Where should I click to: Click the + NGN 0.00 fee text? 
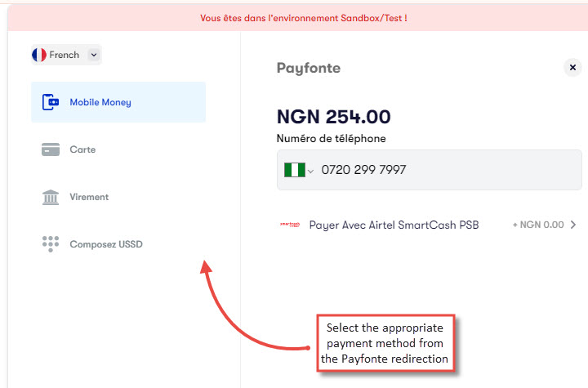[x=538, y=225]
